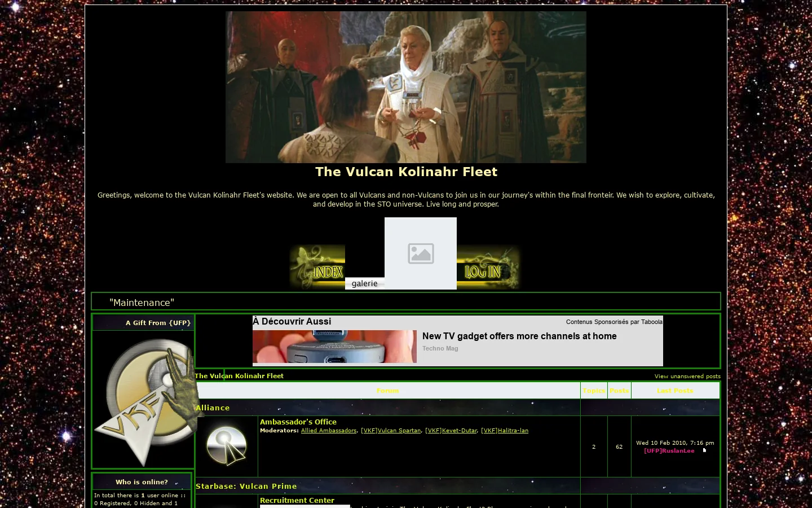The height and width of the screenshot is (508, 812).
Task: Select the 'À Découvrir Aussi' heading
Action: click(292, 322)
